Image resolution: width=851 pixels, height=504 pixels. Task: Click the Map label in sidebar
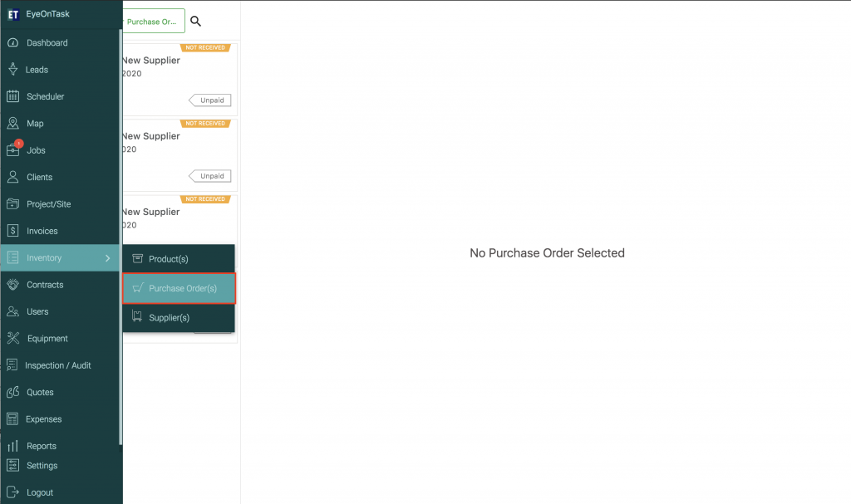click(x=35, y=123)
